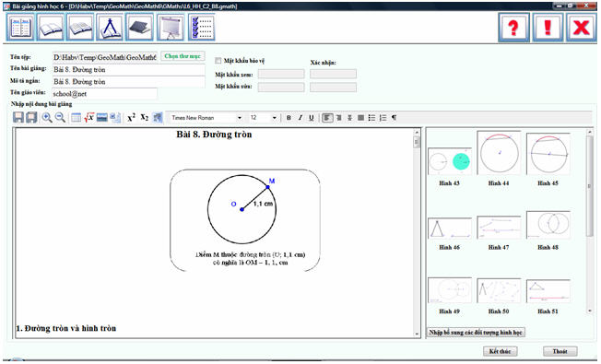Click the red question mark help icon
This screenshot has height=364, width=601.
click(513, 28)
